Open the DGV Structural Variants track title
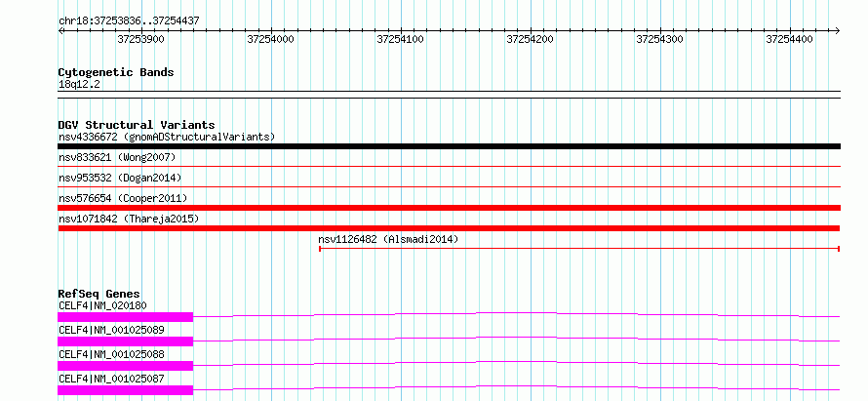 [x=137, y=125]
